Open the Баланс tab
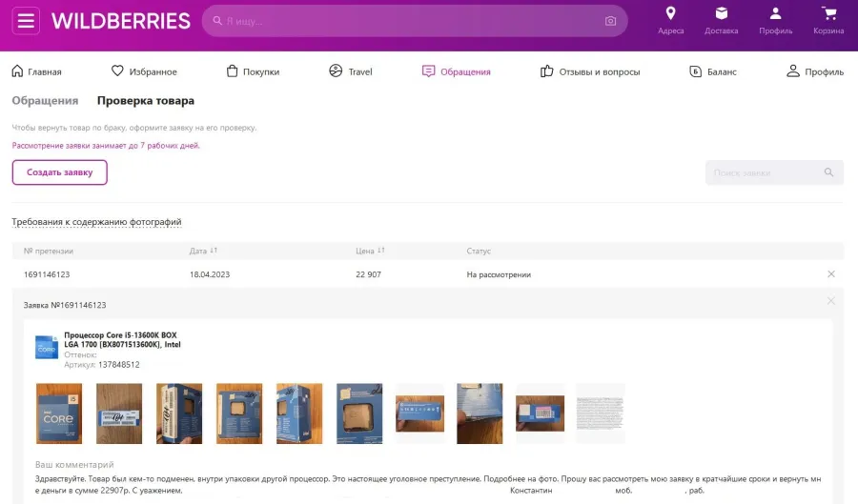Image resolution: width=858 pixels, height=504 pixels. click(x=713, y=71)
